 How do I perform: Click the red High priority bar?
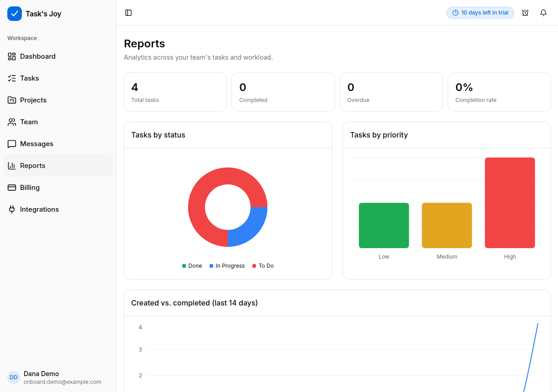[x=510, y=203]
